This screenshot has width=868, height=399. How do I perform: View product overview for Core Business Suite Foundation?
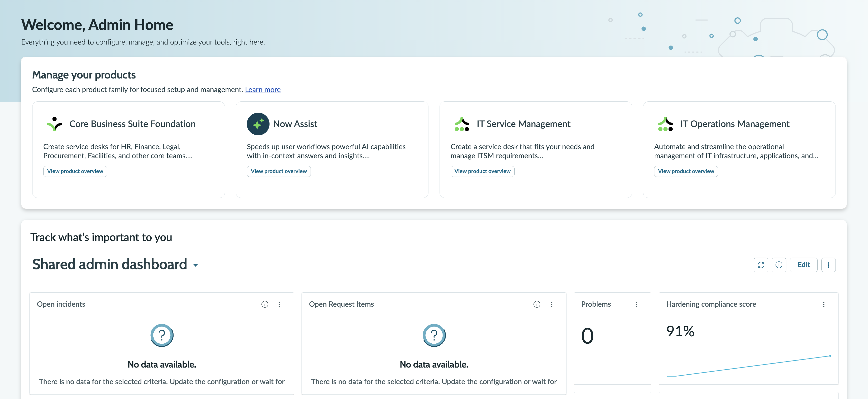(x=75, y=171)
